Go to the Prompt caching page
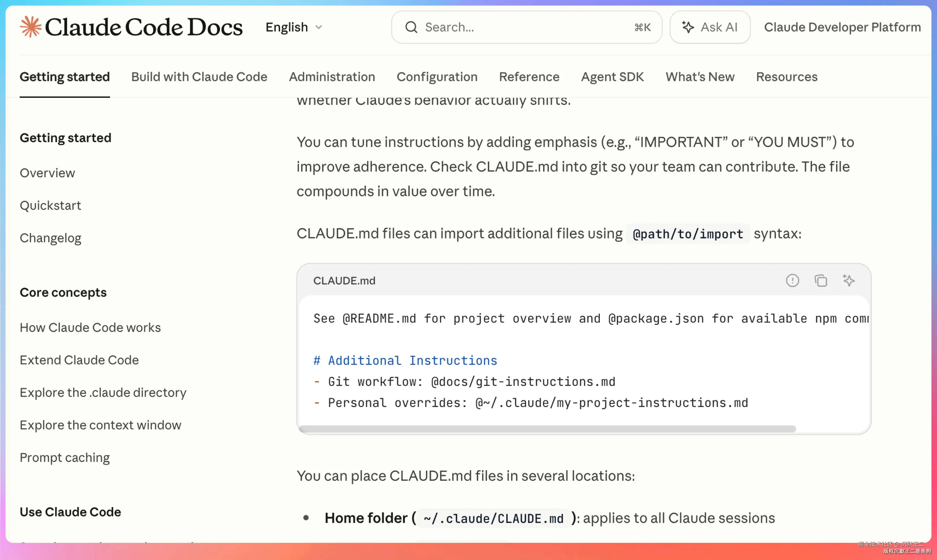This screenshot has height=560, width=937. [65, 458]
